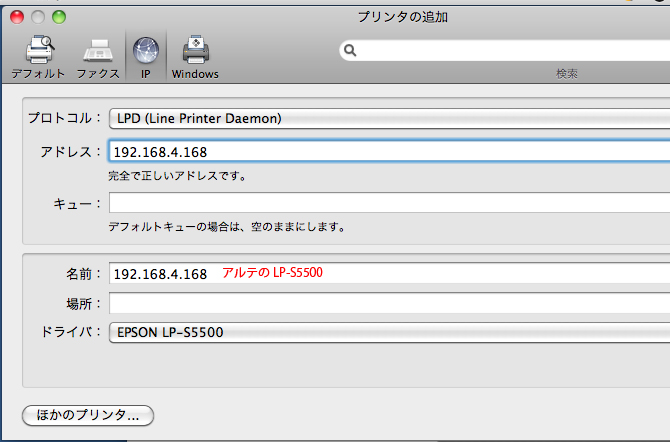This screenshot has height=442, width=670.
Task: Select the IP globe toolbar icon
Action: (146, 57)
